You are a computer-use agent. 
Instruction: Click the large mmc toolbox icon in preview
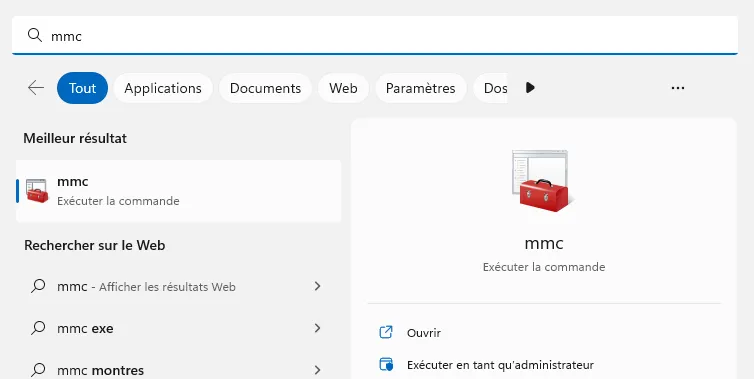543,181
